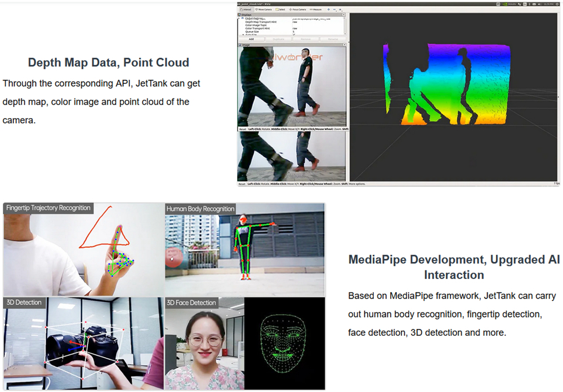Click the Add display button

click(x=251, y=39)
